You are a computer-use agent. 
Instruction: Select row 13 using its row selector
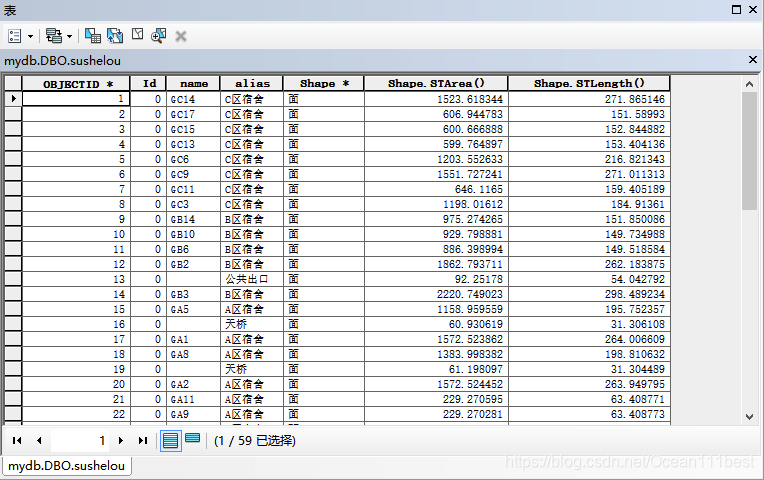point(13,279)
